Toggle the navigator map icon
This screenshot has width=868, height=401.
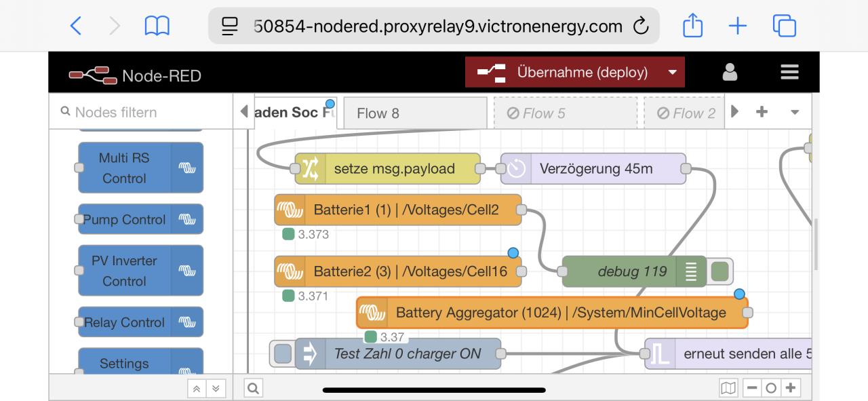pyautogui.click(x=728, y=388)
